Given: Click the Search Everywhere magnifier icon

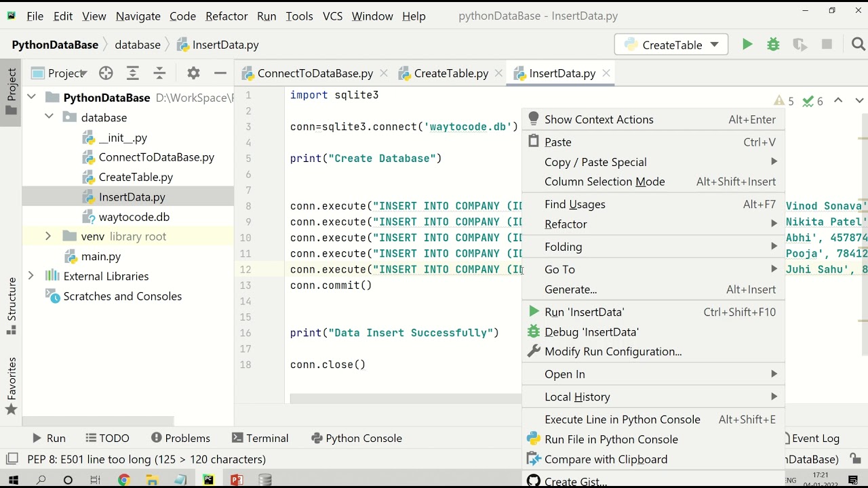Looking at the screenshot, I should click(x=858, y=45).
